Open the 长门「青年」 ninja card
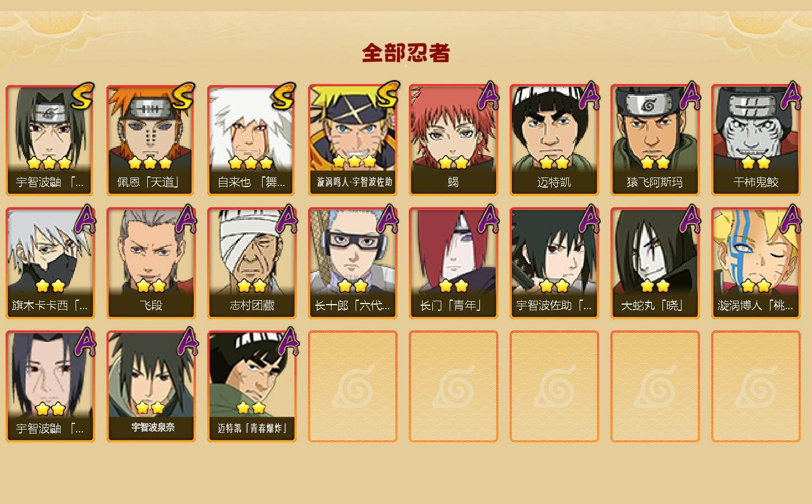 [x=453, y=263]
